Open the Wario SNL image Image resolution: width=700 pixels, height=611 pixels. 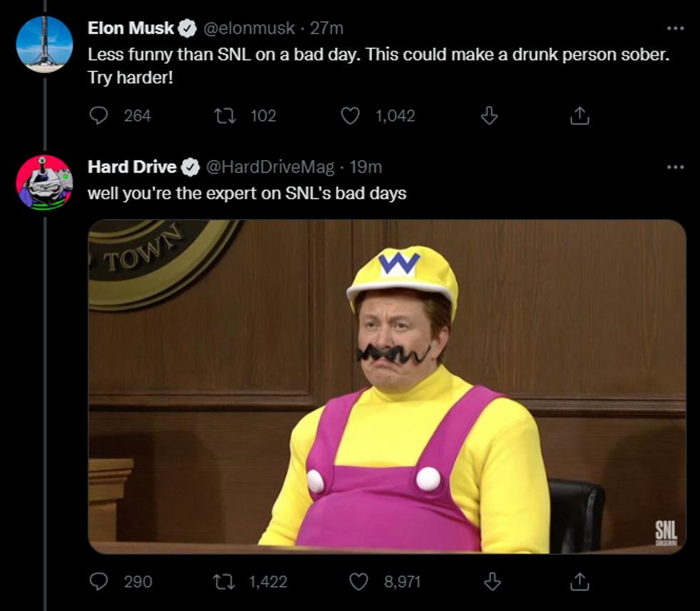click(386, 386)
